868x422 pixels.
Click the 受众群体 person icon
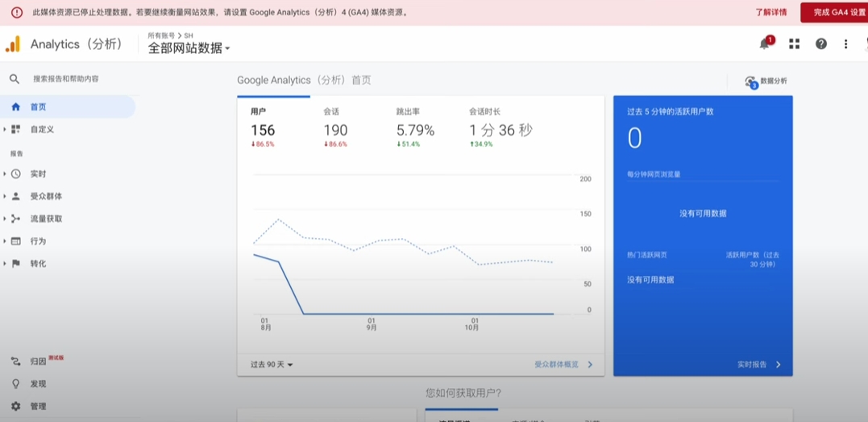point(15,196)
